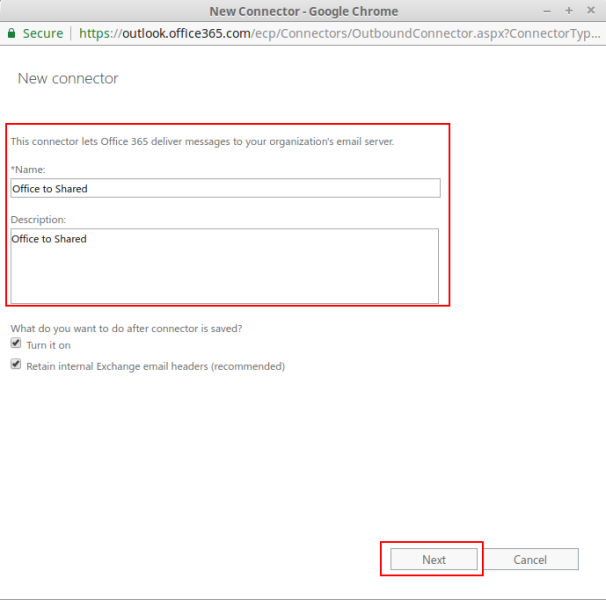
Task: Click the 'What do you want to do' question text
Action: click(126, 328)
